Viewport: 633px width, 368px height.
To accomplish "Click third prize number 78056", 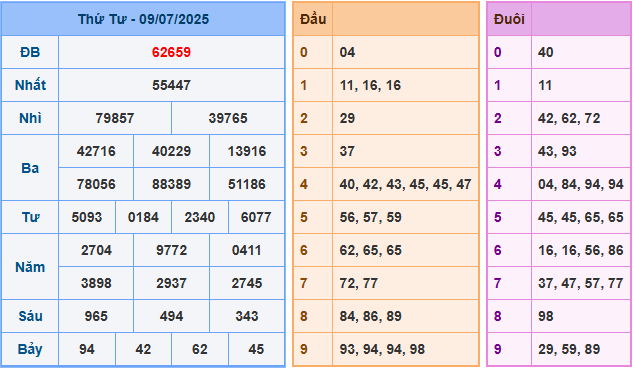I will pyautogui.click(x=96, y=184).
